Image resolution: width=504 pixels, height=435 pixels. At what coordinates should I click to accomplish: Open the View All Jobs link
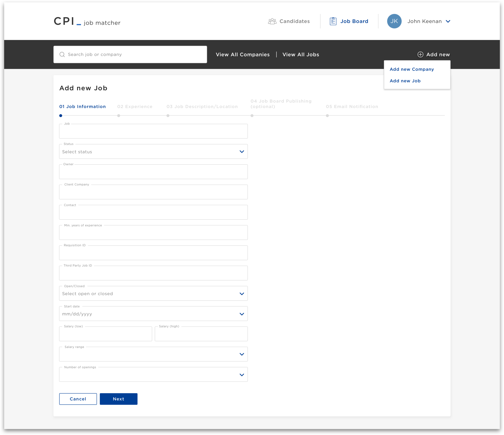301,54
